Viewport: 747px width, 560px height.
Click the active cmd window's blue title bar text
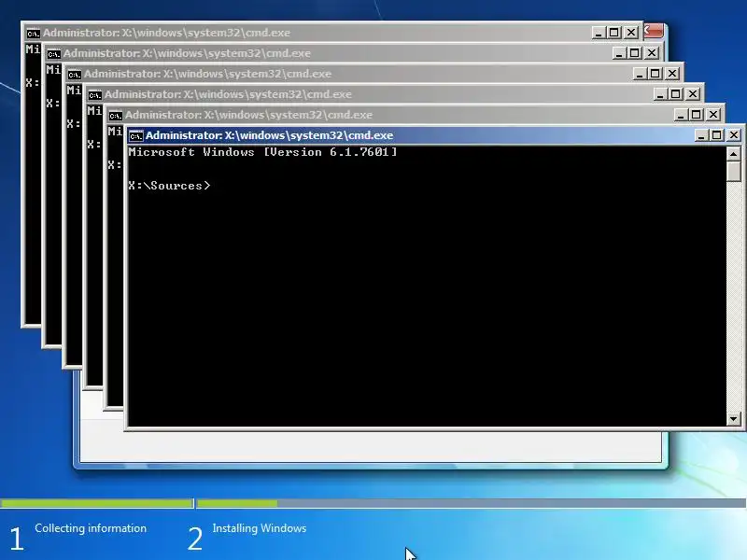pyautogui.click(x=270, y=135)
